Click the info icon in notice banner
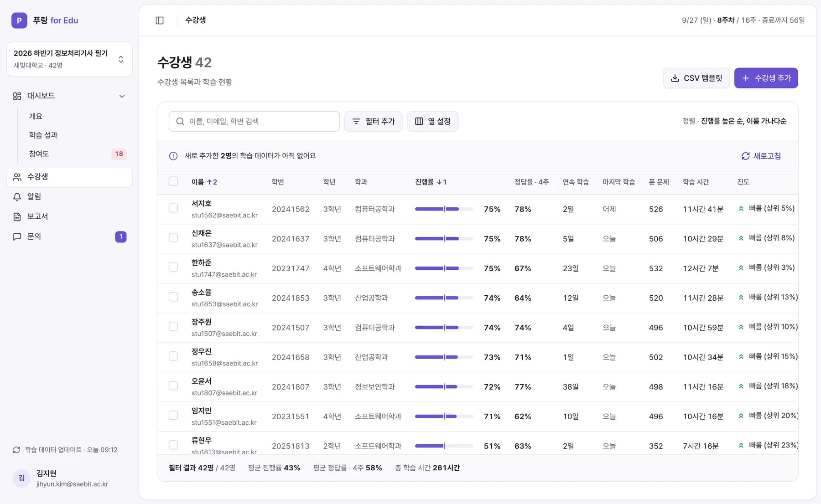821x504 pixels. pos(173,156)
